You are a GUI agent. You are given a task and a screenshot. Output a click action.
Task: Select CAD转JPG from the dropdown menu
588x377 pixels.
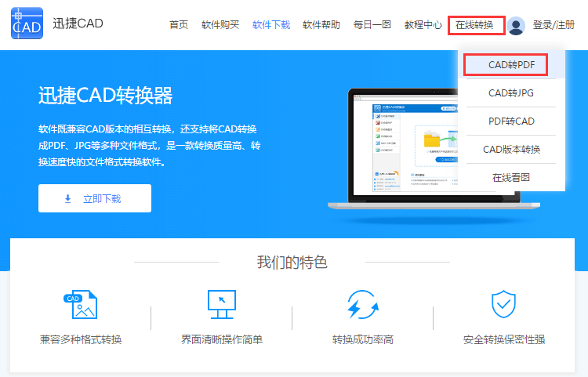511,93
